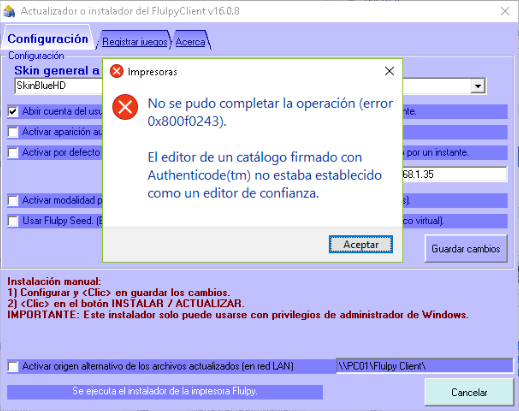Viewport: 519px width, 411px height.
Task: Switch to the Configuración tab
Action: coord(48,39)
